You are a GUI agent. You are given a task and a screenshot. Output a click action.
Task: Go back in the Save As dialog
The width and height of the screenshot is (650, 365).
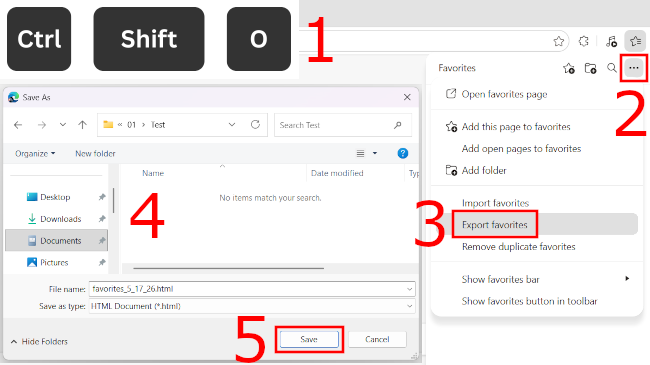click(18, 125)
